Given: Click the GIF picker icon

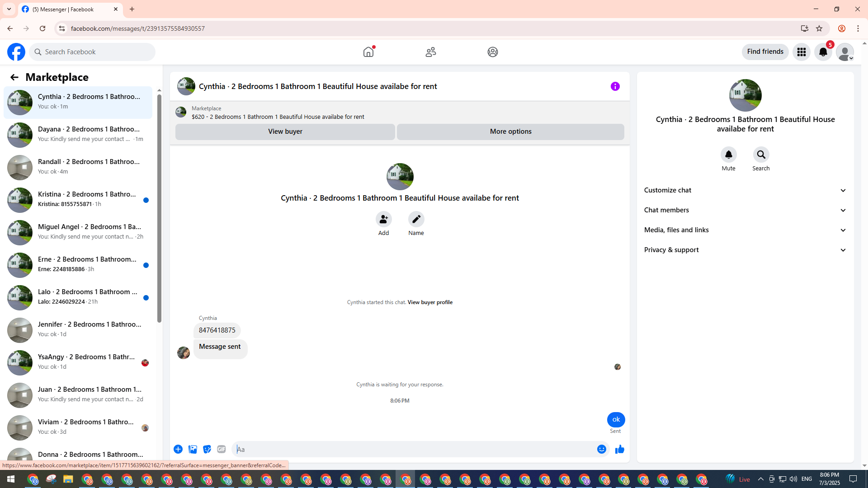Looking at the screenshot, I should pyautogui.click(x=221, y=449).
